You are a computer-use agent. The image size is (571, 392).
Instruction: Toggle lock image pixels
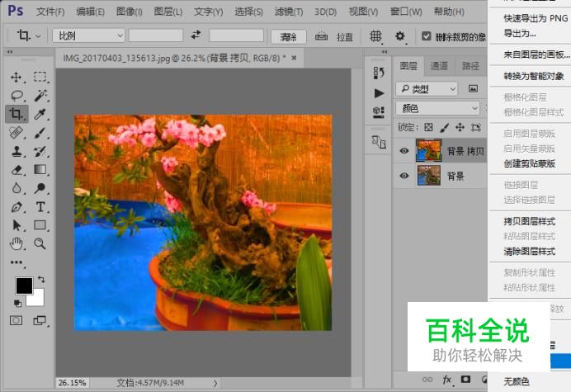click(x=444, y=128)
